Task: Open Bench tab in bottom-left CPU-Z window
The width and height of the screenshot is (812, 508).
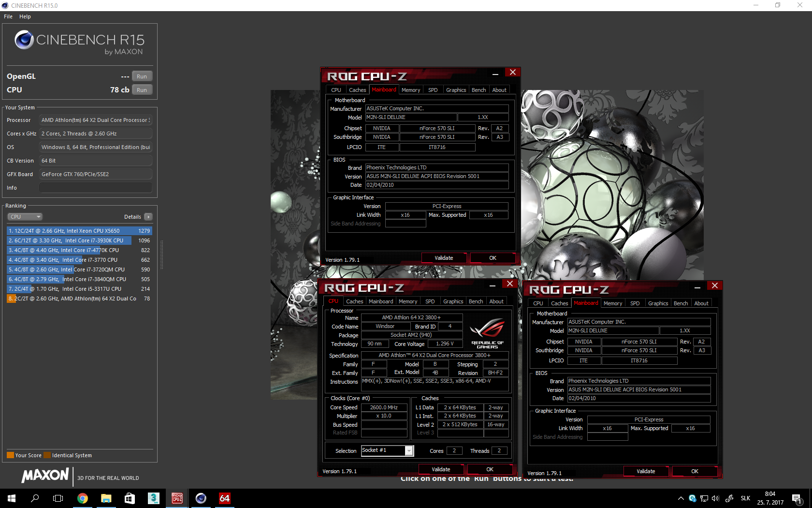Action: (476, 301)
